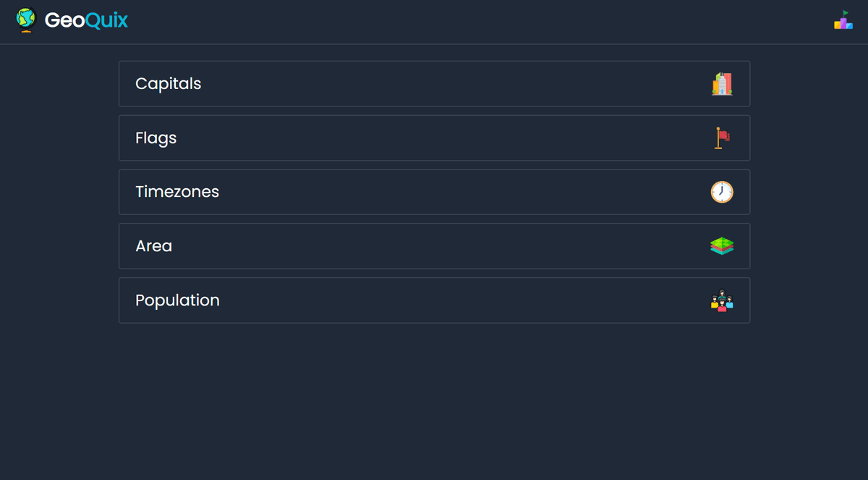
Task: Select the Population label text
Action: [177, 300]
